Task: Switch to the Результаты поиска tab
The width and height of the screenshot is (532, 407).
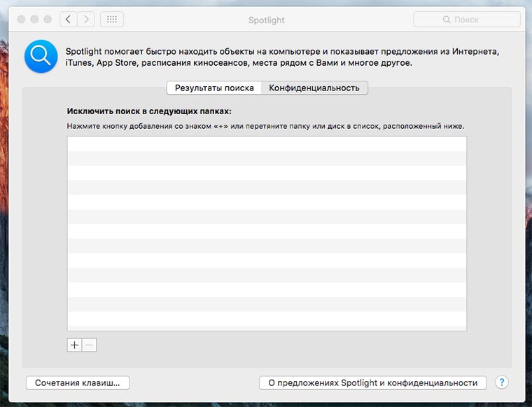Action: [214, 88]
